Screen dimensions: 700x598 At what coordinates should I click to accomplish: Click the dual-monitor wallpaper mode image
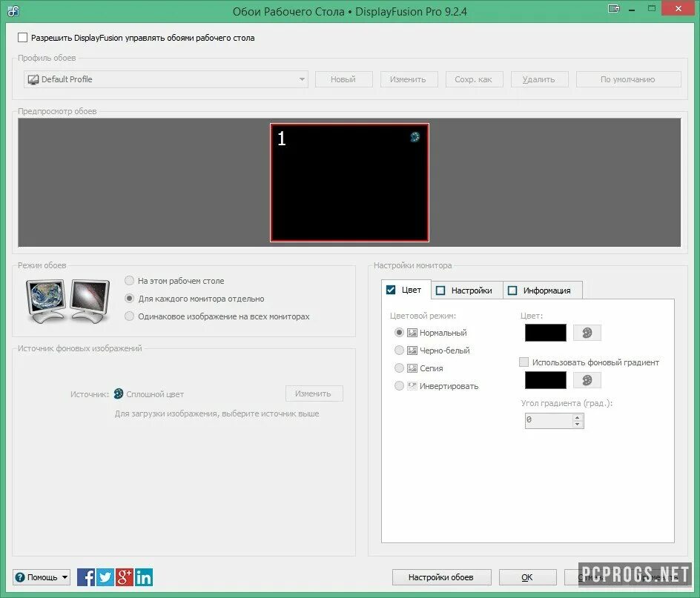coord(68,300)
